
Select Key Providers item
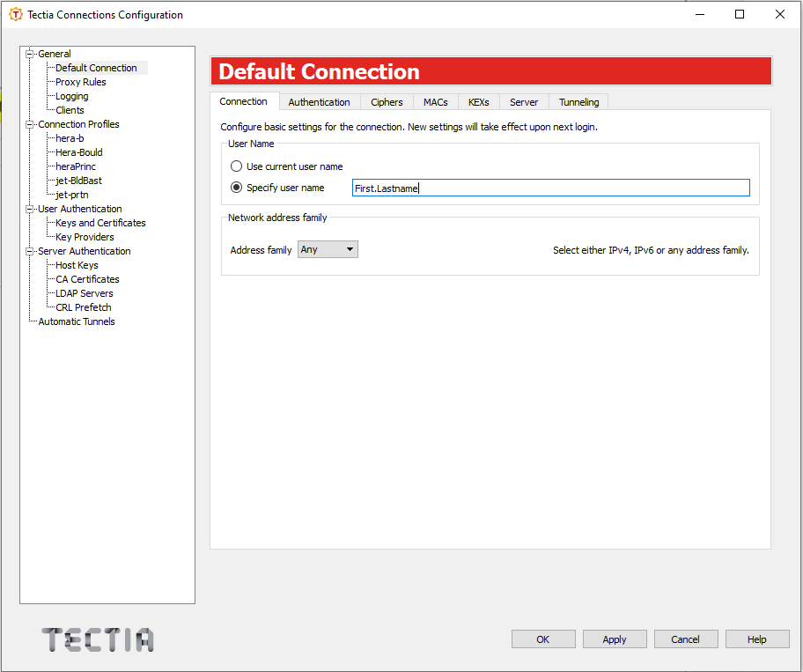(x=85, y=237)
